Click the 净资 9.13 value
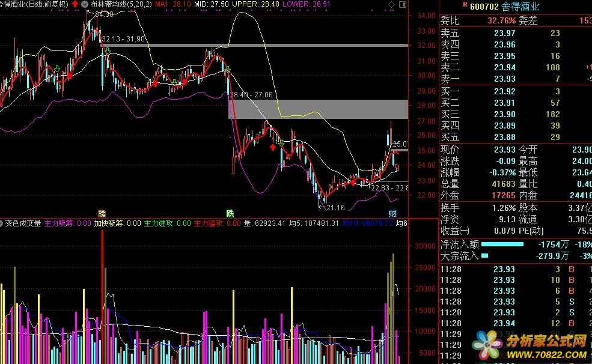The height and width of the screenshot is (364, 592). click(x=507, y=219)
